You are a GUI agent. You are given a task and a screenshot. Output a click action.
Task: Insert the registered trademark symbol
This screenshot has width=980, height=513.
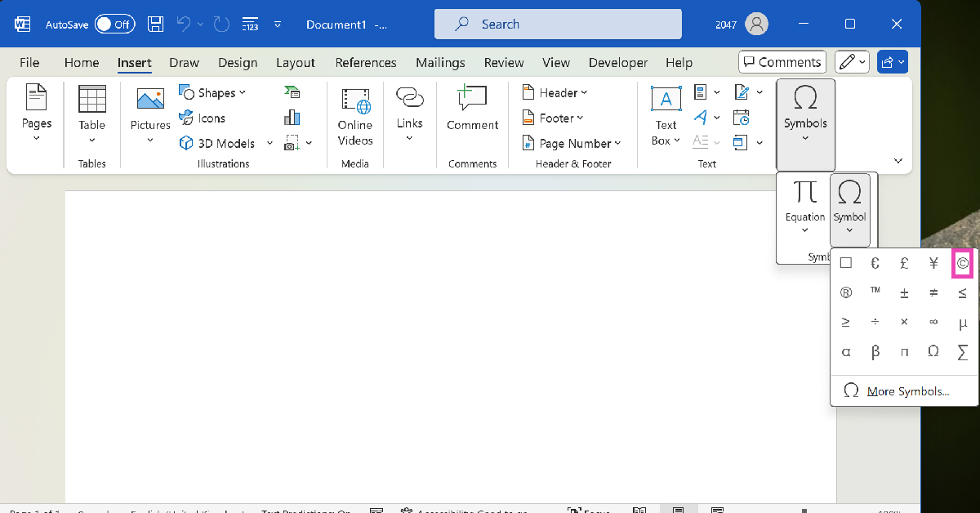(x=846, y=292)
